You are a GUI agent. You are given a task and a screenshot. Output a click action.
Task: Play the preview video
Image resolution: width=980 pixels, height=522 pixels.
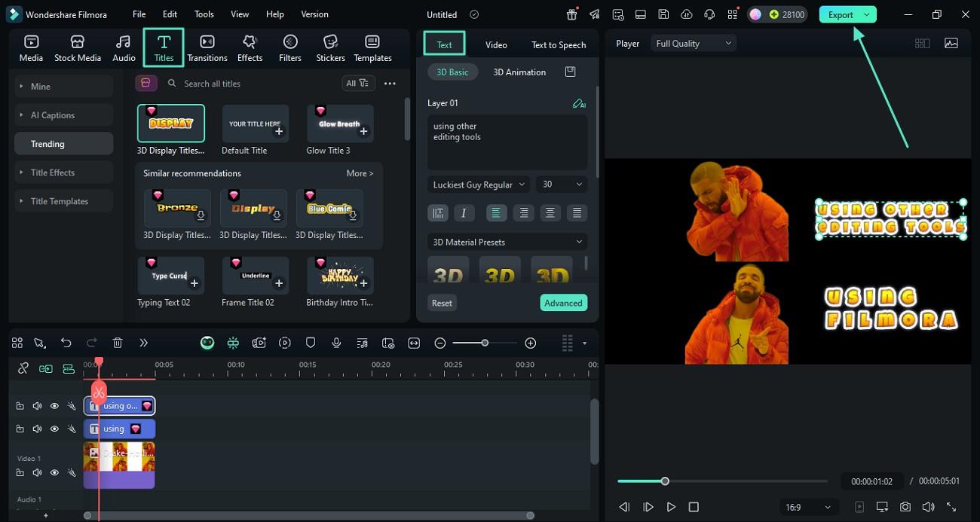(671, 507)
